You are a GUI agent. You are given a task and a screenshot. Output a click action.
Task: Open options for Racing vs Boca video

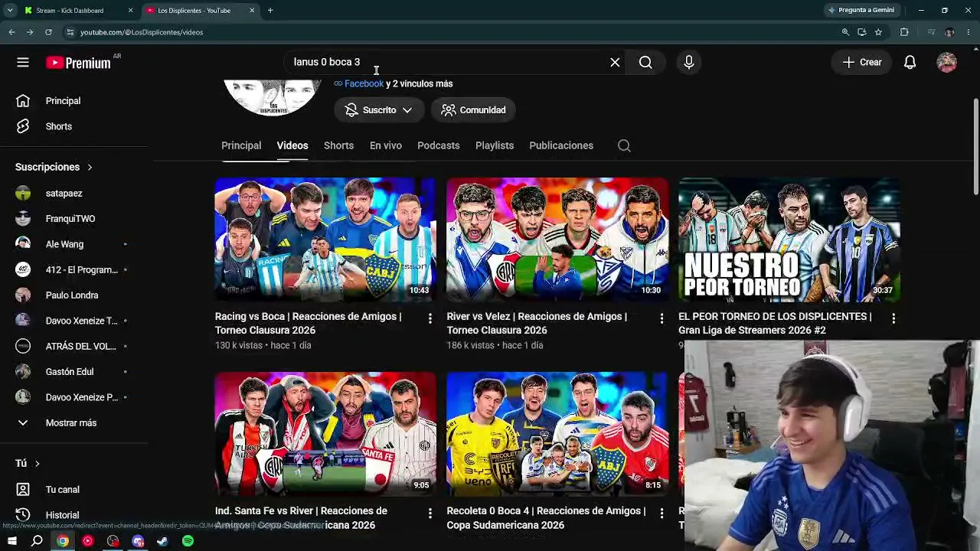click(430, 318)
